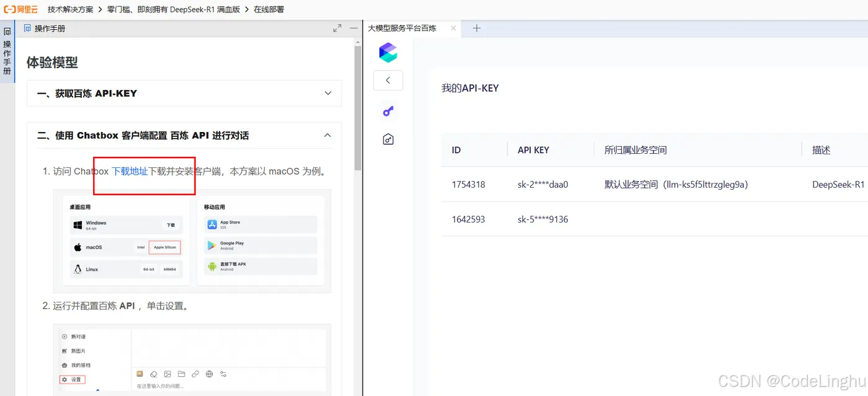Image resolution: width=868 pixels, height=396 pixels.
Task: Expand the 操作手册 panel to fullscreen
Action: (x=337, y=29)
